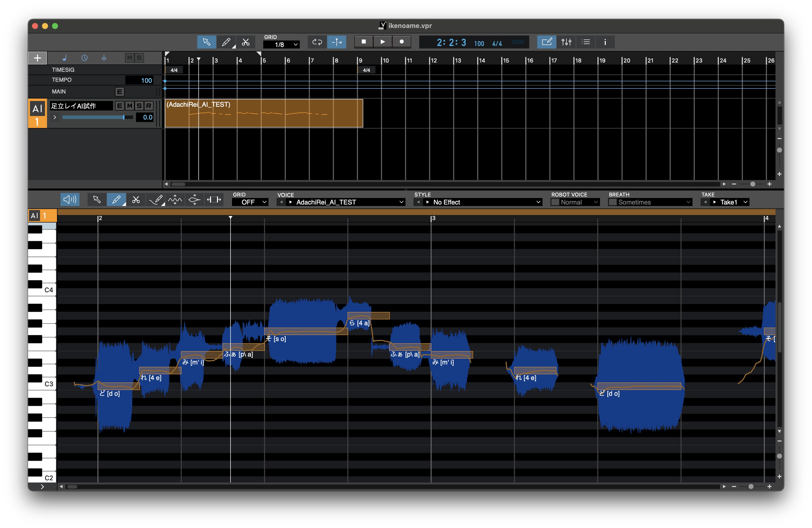
Task: Click the info 'i' icon
Action: [x=605, y=42]
